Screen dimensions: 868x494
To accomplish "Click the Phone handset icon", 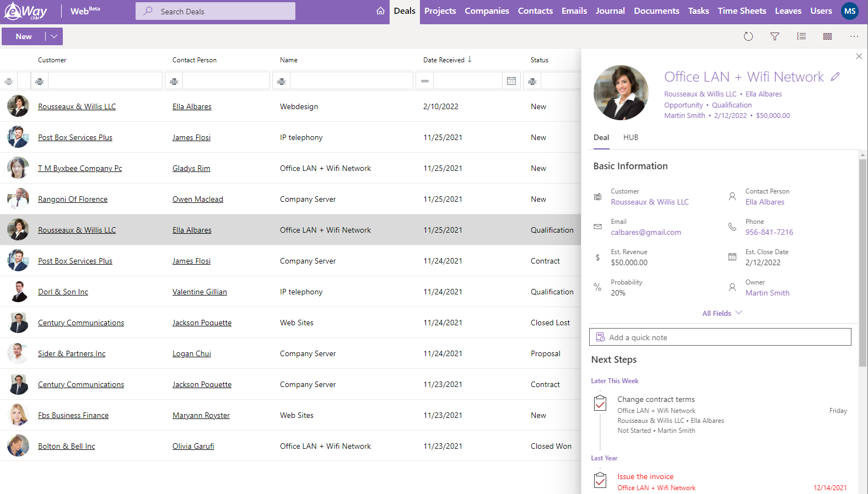I will click(x=732, y=227).
